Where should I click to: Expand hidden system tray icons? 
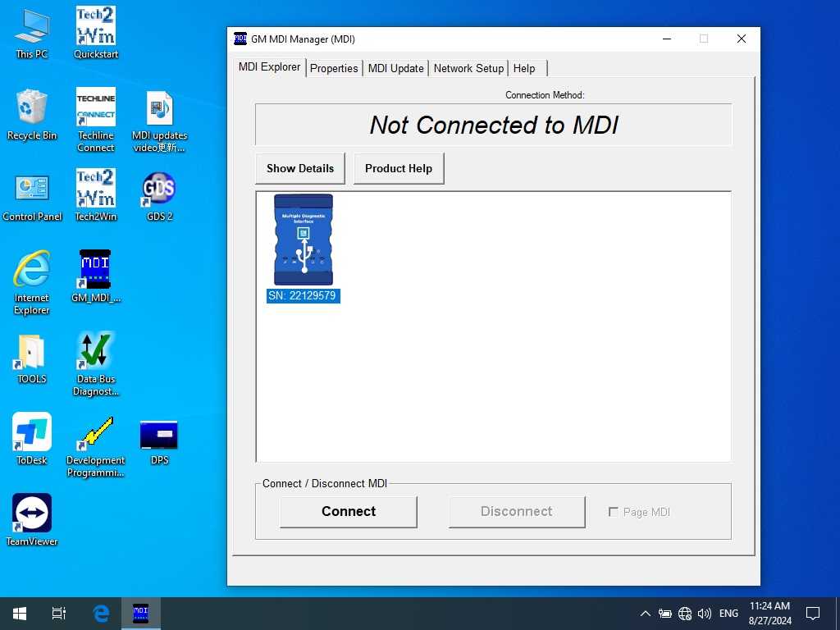click(x=645, y=613)
